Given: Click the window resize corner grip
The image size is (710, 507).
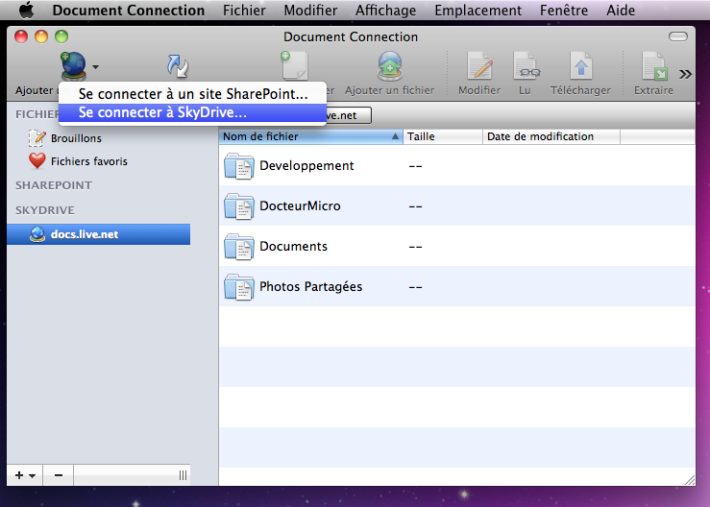Looking at the screenshot, I should coord(690,480).
